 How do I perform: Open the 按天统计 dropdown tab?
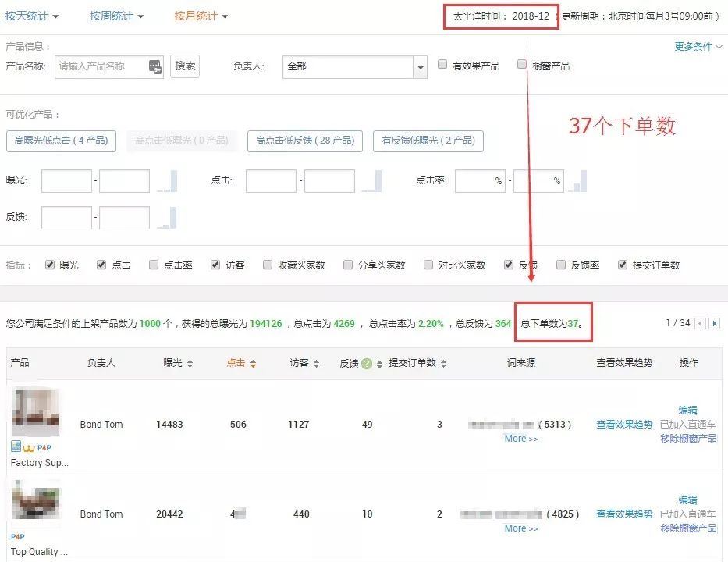[31, 16]
